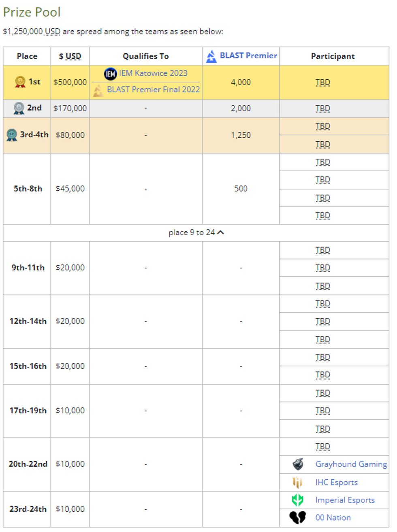The image size is (397, 532).
Task: Click the Grayhound Gaming team logo
Action: (298, 464)
